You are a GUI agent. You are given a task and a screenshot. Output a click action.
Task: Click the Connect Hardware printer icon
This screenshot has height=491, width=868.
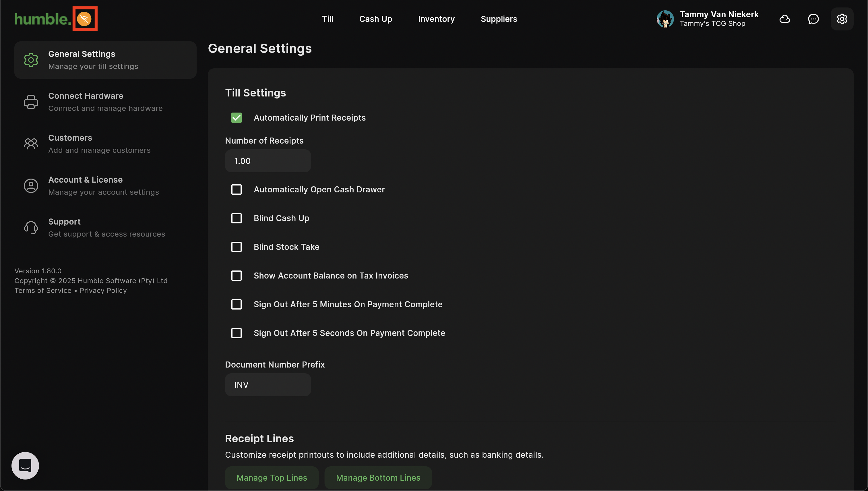click(x=31, y=102)
